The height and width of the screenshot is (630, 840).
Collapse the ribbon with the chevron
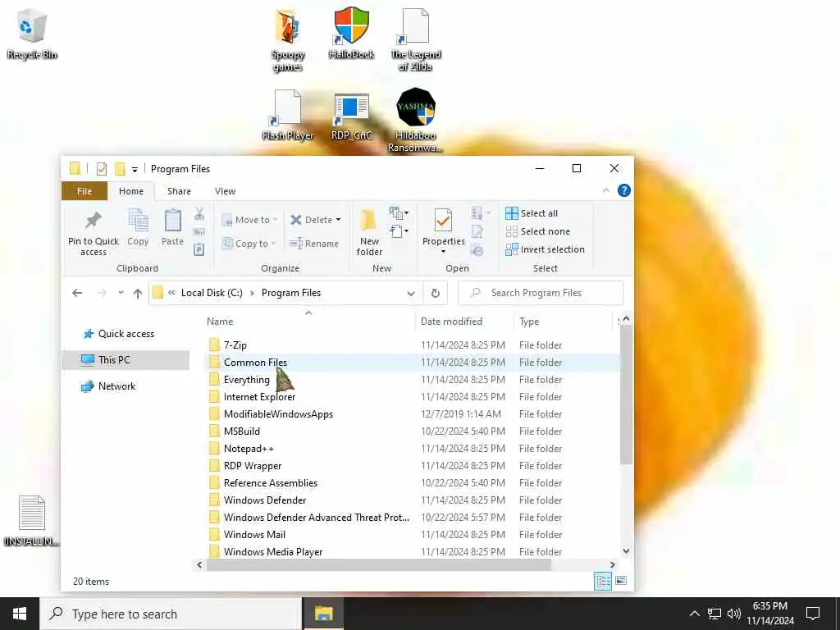coord(606,190)
